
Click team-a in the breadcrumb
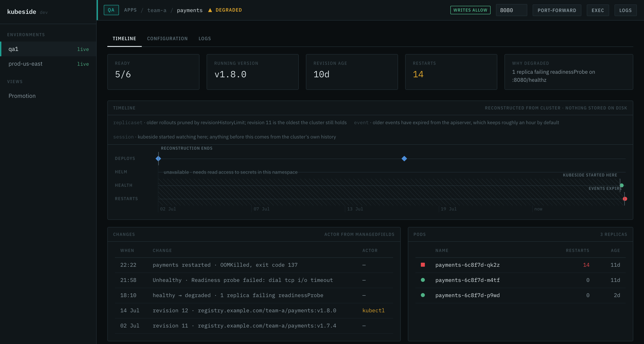point(157,10)
